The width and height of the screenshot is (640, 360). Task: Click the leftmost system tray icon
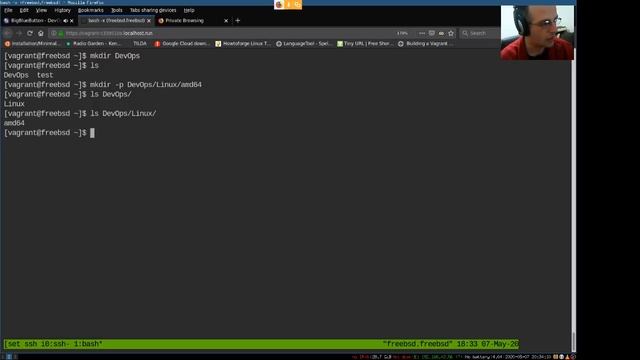(x=556, y=357)
